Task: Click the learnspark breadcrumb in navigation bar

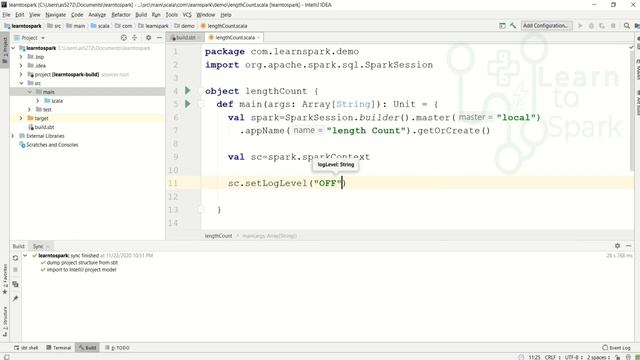Action: 153,26
